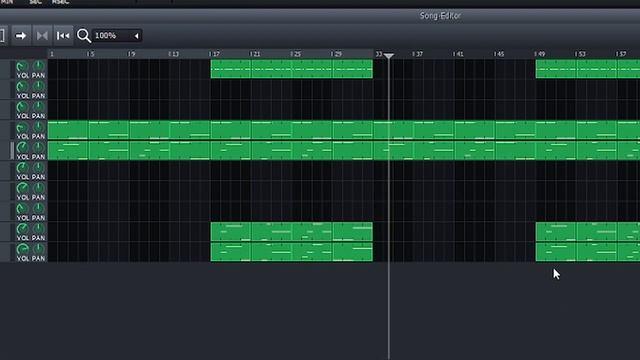This screenshot has width=640, height=360.
Task: Select first track's clip starting at bar 53
Action: tap(597, 69)
